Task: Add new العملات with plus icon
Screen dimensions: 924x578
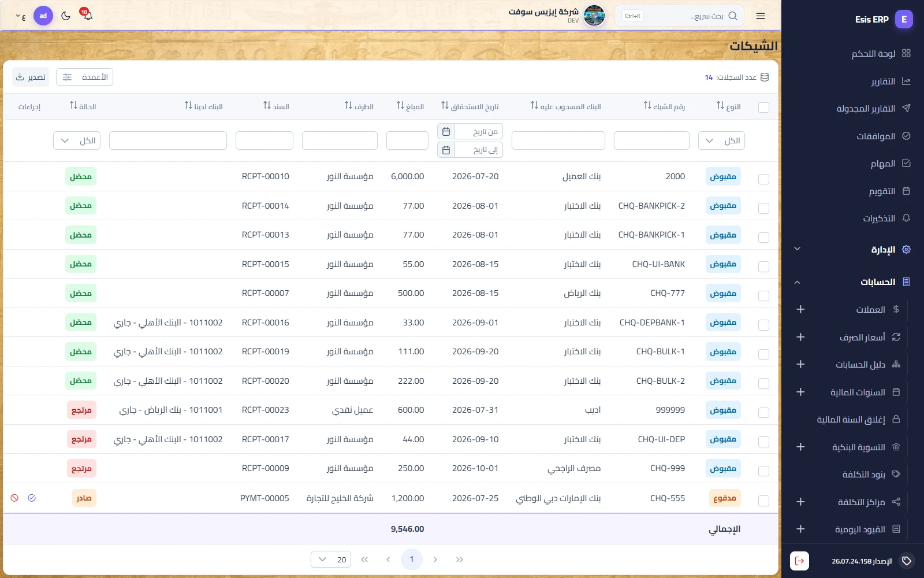Action: coord(800,309)
